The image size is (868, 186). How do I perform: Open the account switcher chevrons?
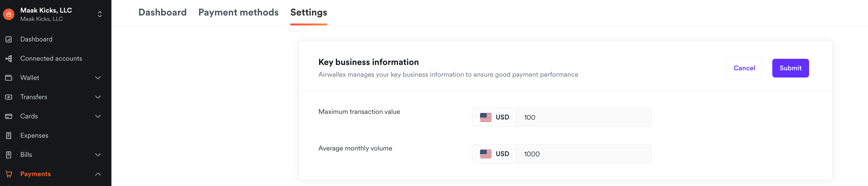click(100, 14)
